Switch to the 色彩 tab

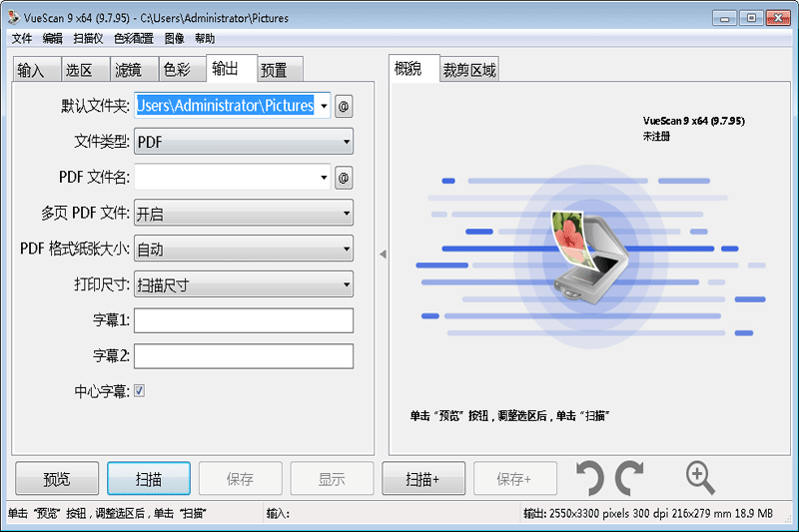(177, 70)
